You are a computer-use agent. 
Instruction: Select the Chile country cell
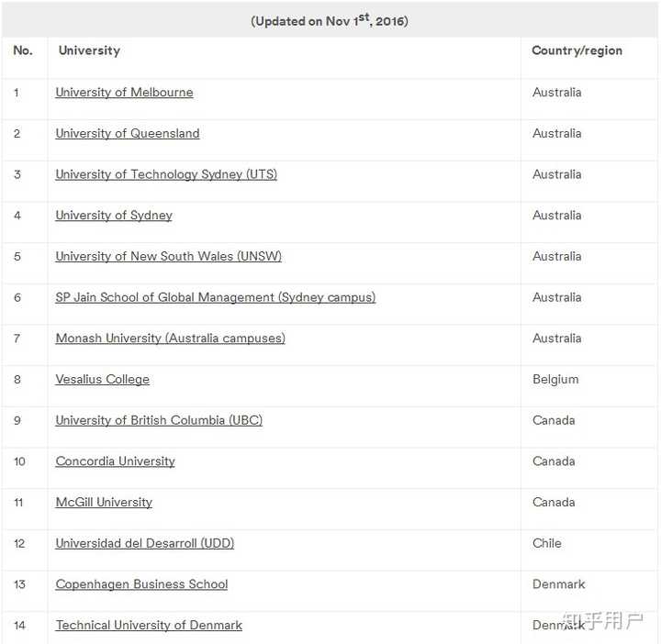coord(546,543)
